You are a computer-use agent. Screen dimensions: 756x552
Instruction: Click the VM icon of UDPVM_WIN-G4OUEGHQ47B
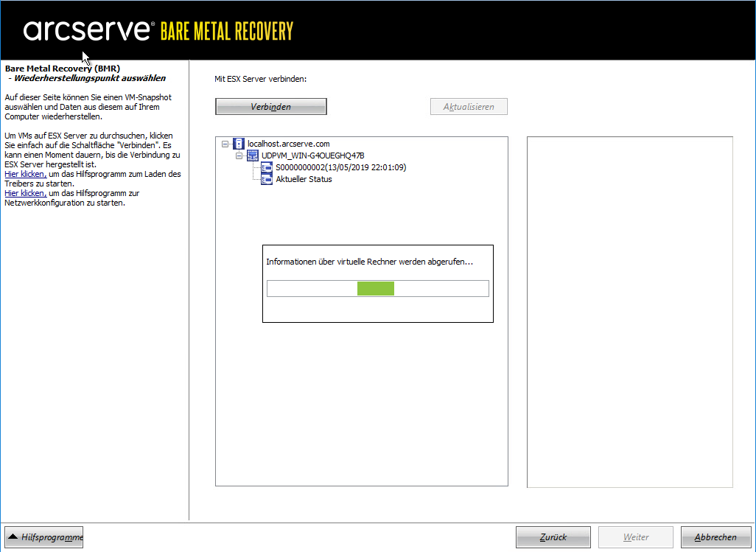point(253,156)
